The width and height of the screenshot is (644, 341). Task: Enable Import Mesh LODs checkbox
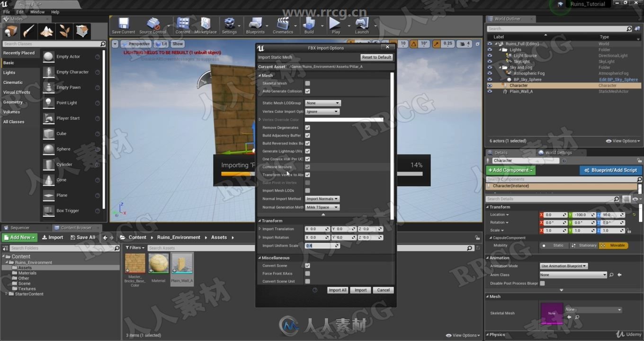(x=307, y=190)
